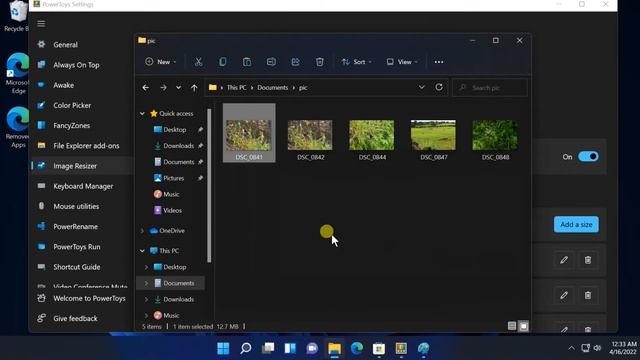Click the Cut icon in File Explorer toolbar
The width and height of the screenshot is (640, 360).
(198, 62)
